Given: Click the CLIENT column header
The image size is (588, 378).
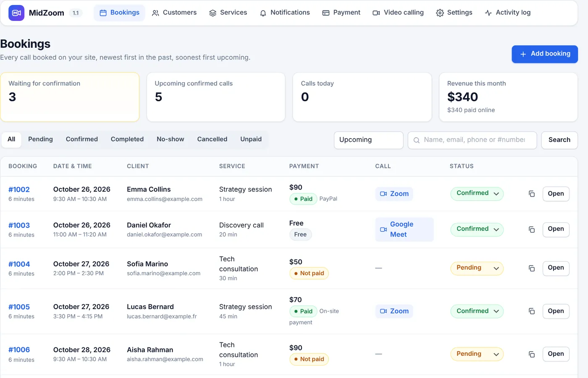Looking at the screenshot, I should pyautogui.click(x=138, y=166).
